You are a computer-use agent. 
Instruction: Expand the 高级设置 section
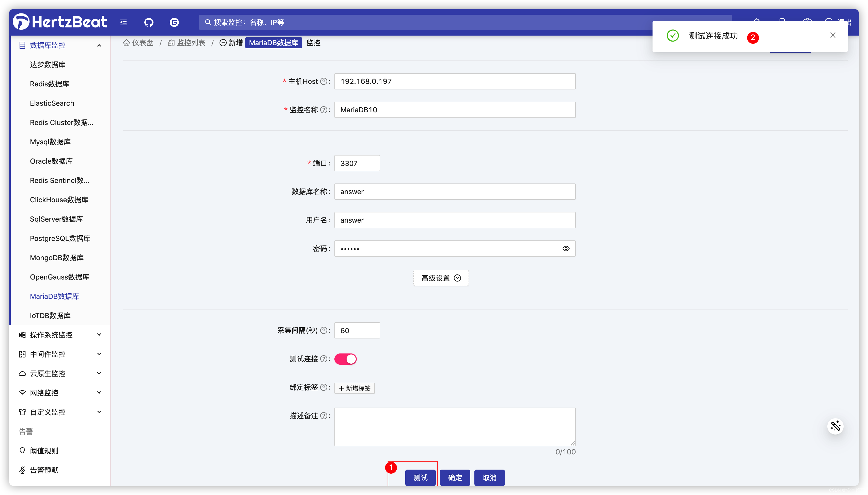(441, 278)
